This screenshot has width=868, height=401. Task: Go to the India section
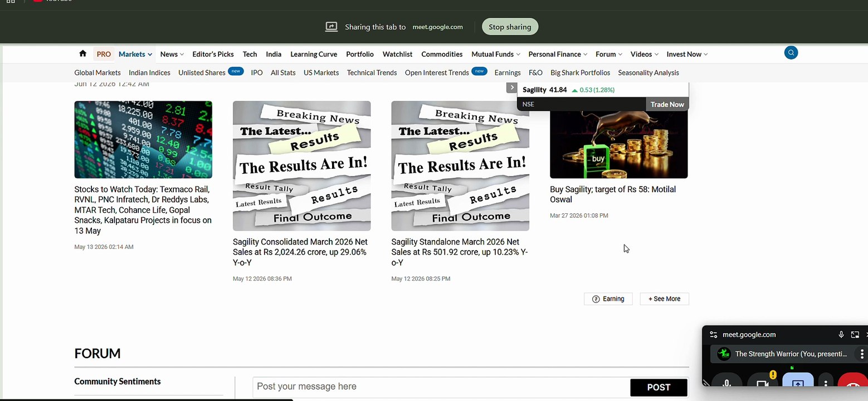pos(274,54)
